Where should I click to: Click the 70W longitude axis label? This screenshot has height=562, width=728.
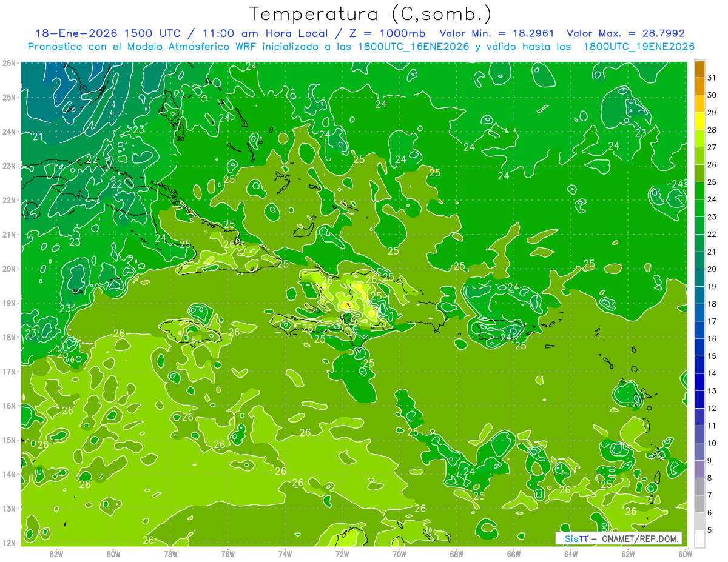click(399, 554)
